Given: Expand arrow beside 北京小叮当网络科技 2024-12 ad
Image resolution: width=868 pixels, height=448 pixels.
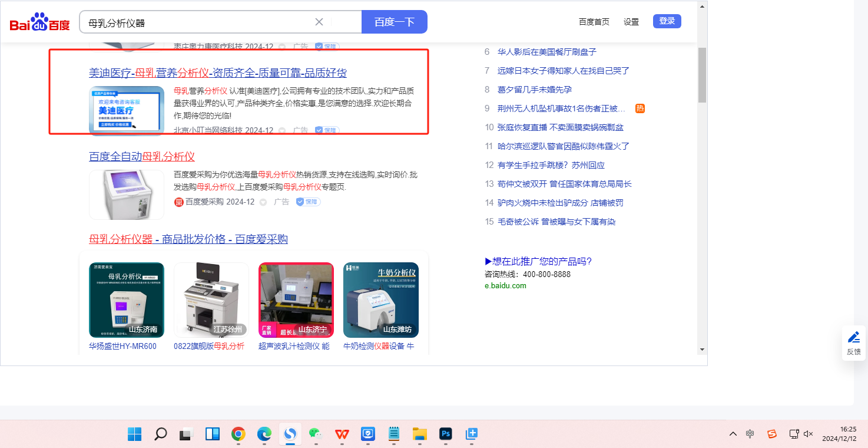Looking at the screenshot, I should coord(282,130).
